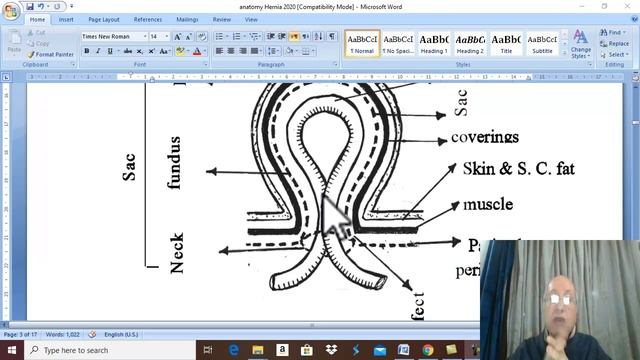Save document via Quick Access toolbar
The height and width of the screenshot is (360, 640).
[x=30, y=7]
